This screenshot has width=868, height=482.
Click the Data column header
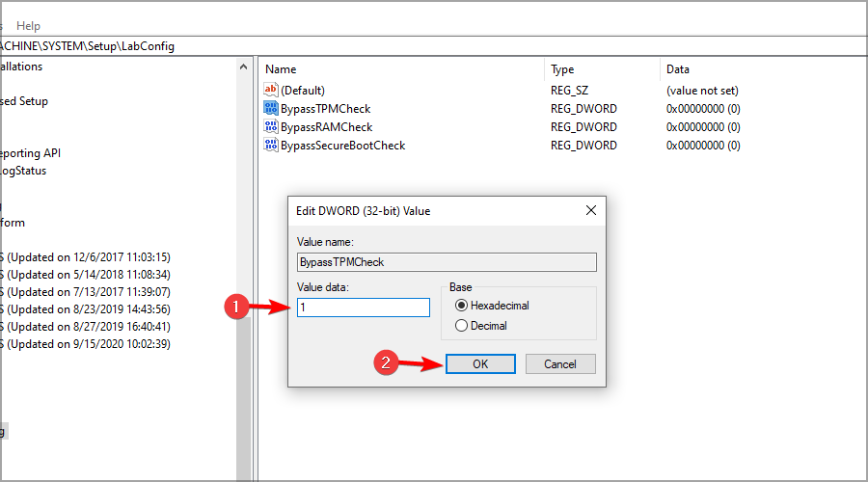pos(752,69)
